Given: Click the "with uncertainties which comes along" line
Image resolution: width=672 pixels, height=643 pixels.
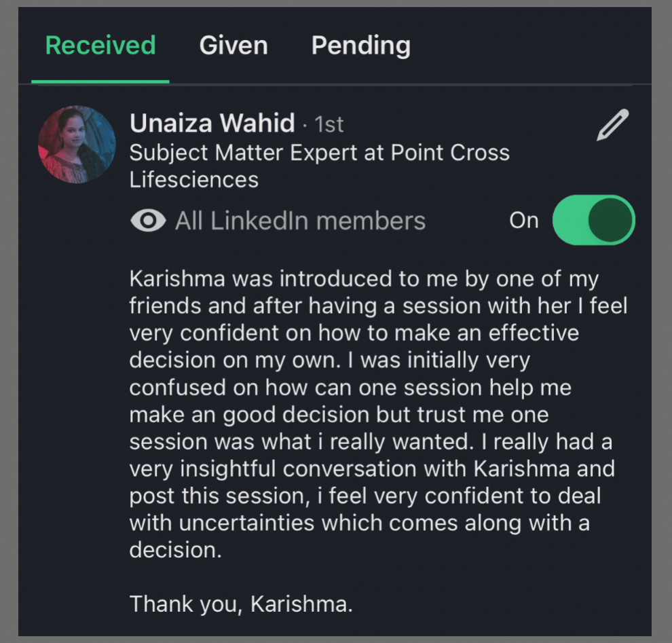Looking at the screenshot, I should pos(359,523).
